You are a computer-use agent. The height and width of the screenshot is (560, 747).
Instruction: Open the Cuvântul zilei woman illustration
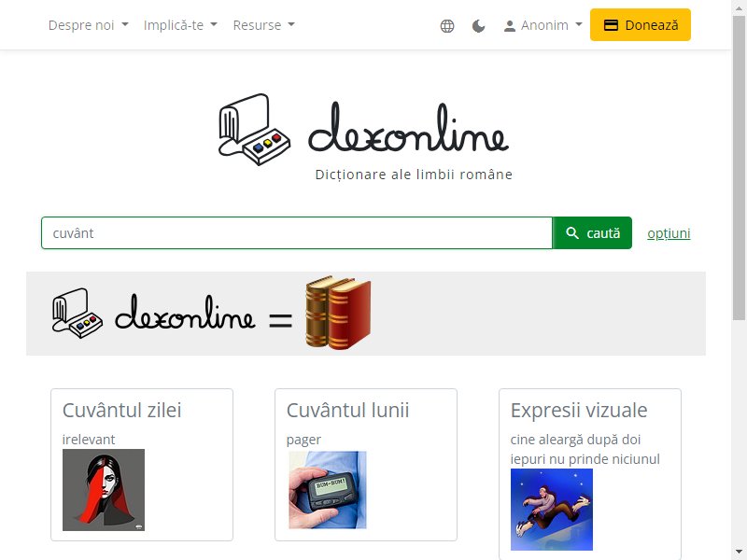point(104,490)
